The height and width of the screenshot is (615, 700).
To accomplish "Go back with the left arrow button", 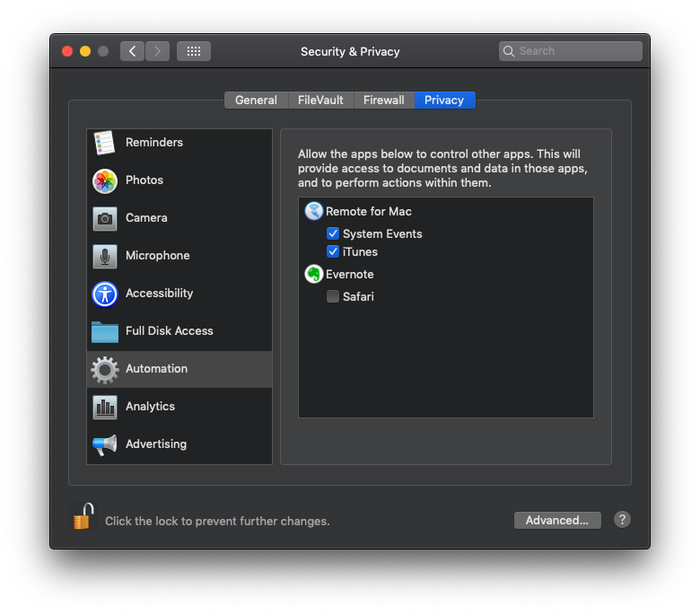I will (x=133, y=51).
